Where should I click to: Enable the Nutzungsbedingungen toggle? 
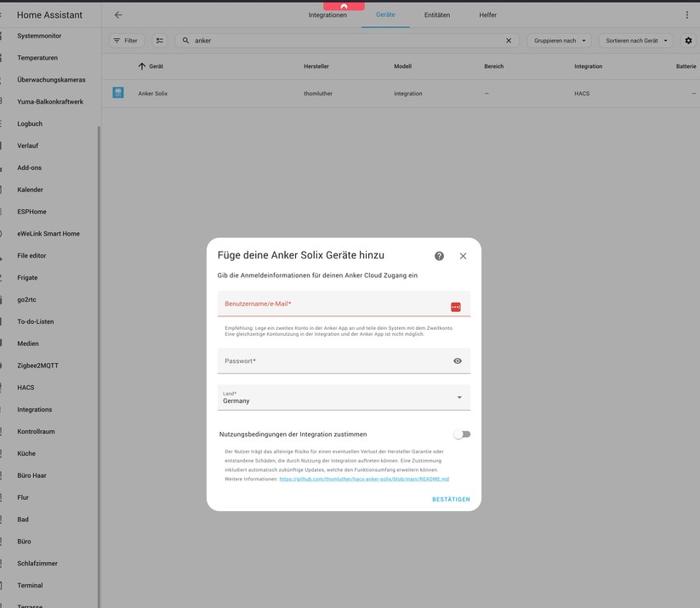point(462,435)
